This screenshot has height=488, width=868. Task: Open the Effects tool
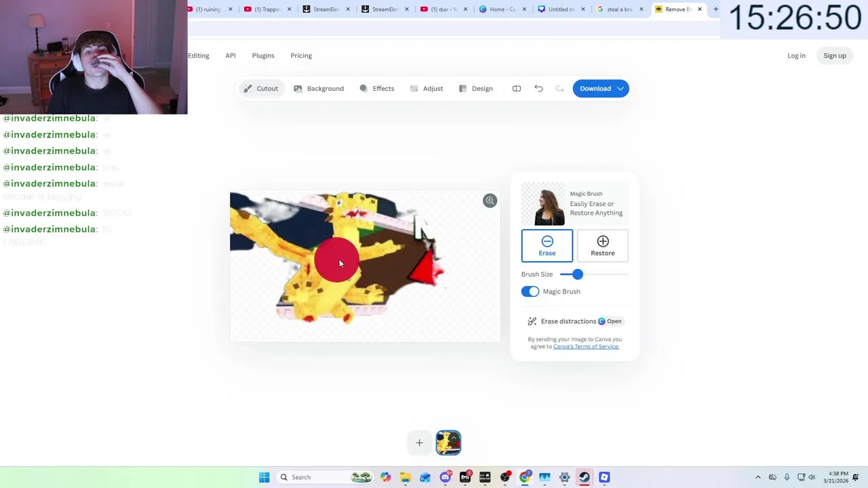(377, 89)
